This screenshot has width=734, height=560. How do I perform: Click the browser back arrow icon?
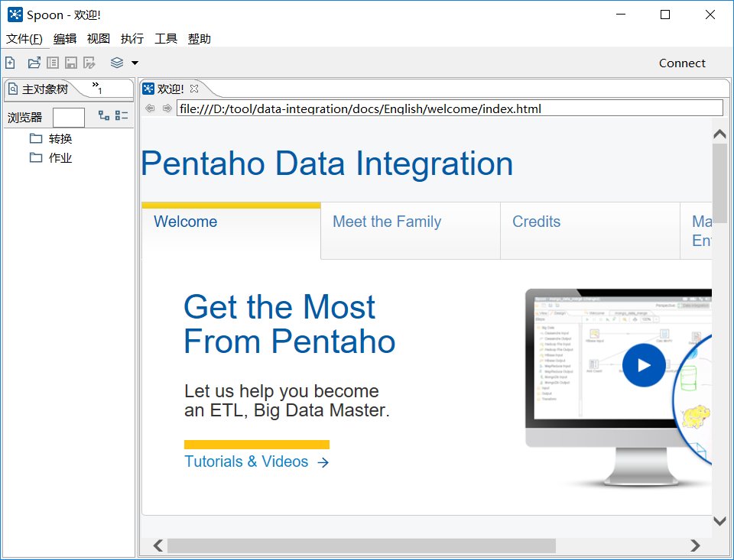point(150,108)
